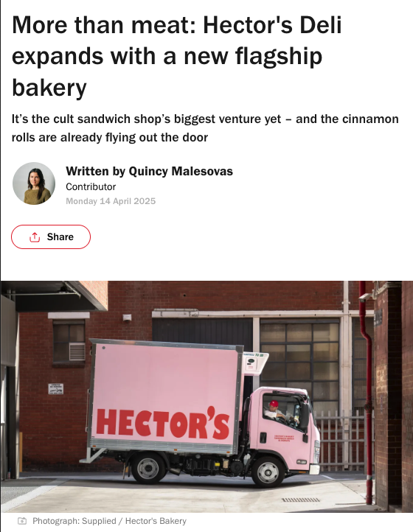Click the upload arrow share icon
The width and height of the screenshot is (413, 532).
pos(35,237)
